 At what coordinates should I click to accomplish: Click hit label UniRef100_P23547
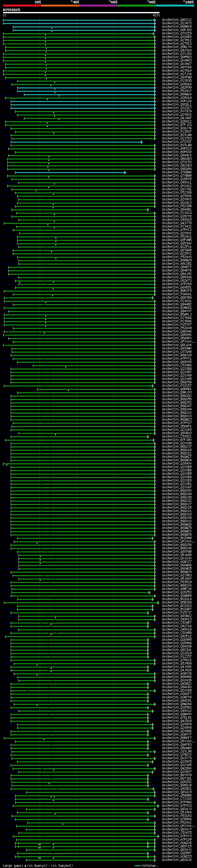176,132
